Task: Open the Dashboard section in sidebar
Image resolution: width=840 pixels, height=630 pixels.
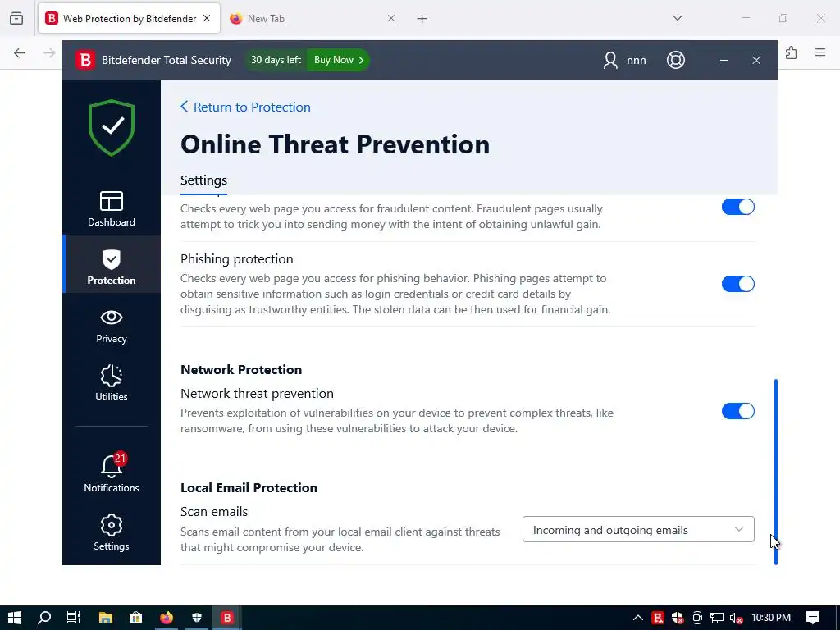Action: tap(112, 209)
